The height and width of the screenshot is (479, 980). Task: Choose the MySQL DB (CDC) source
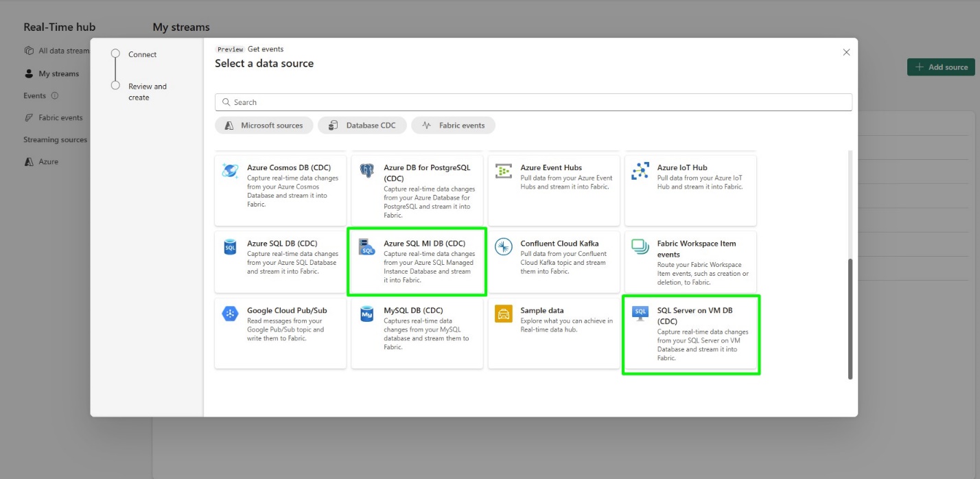(417, 334)
